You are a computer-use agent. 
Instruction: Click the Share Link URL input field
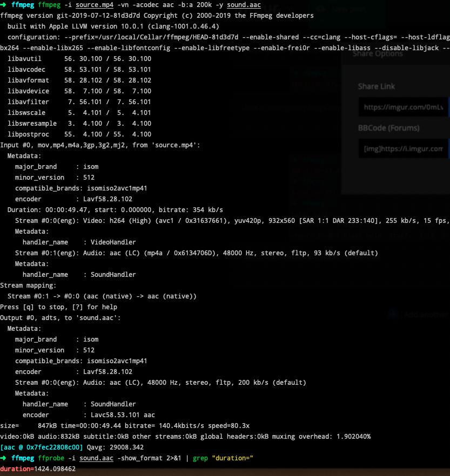[x=403, y=107]
